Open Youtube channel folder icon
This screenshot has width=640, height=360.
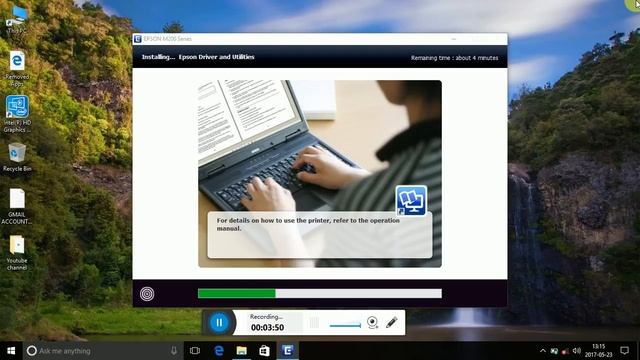17,253
